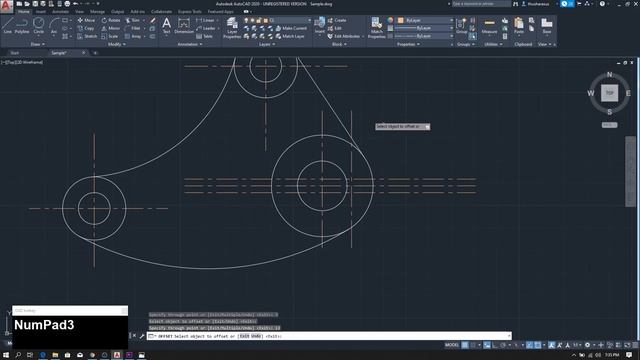The width and height of the screenshot is (640, 360).
Task: Click the TOP face of ViewCube
Action: 609,93
